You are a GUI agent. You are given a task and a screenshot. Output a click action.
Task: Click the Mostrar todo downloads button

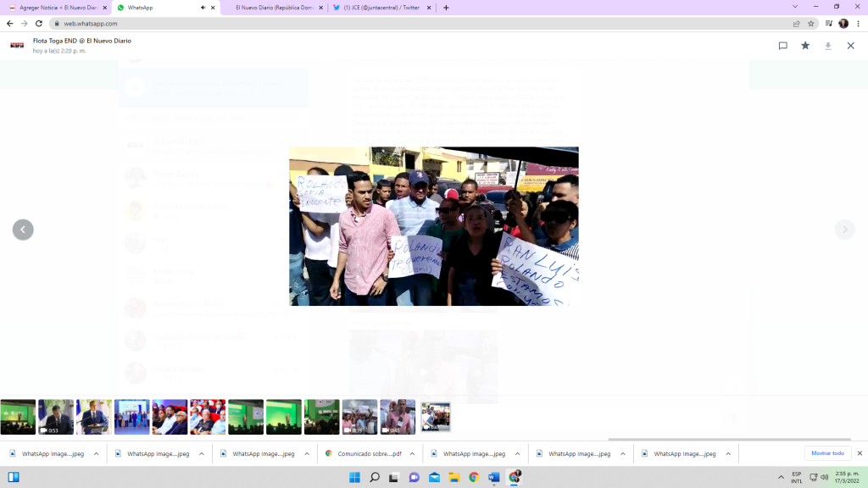click(x=827, y=453)
